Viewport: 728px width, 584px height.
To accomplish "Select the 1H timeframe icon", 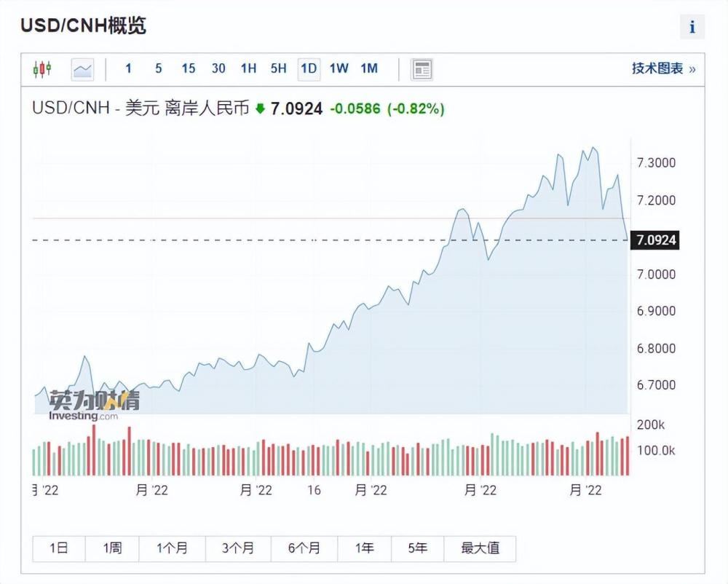I will pos(248,68).
